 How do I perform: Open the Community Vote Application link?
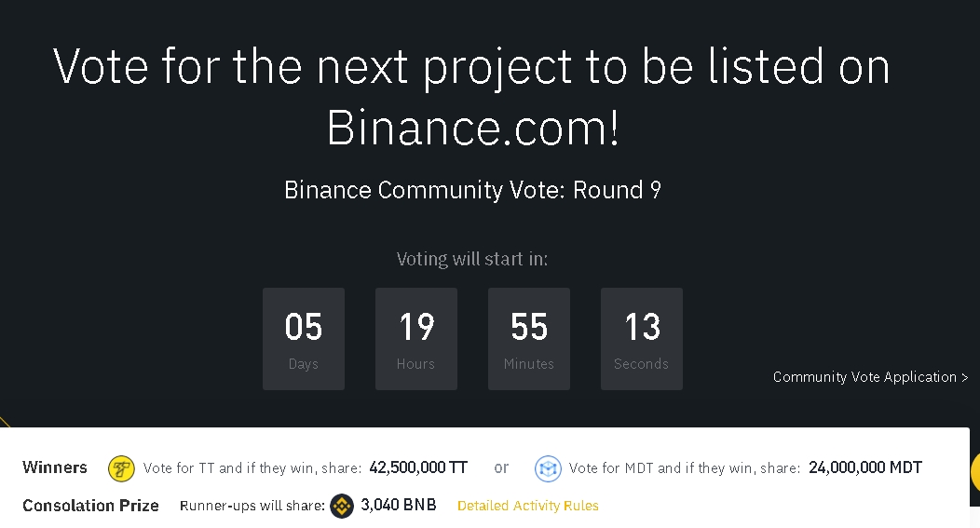pos(870,377)
